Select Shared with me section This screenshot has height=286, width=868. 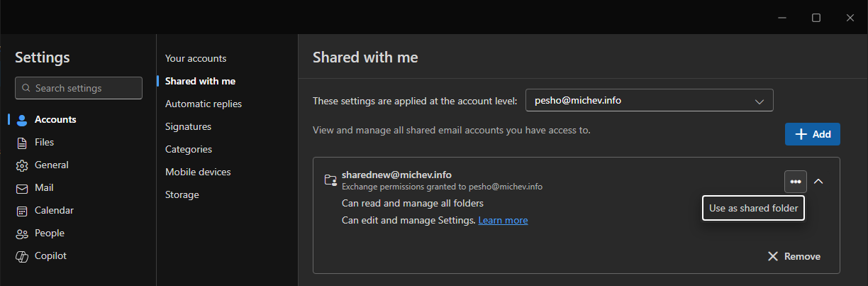pyautogui.click(x=200, y=81)
